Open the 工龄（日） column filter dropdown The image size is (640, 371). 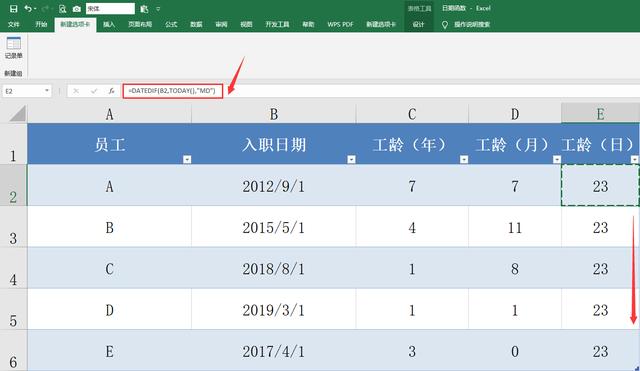coord(635,159)
